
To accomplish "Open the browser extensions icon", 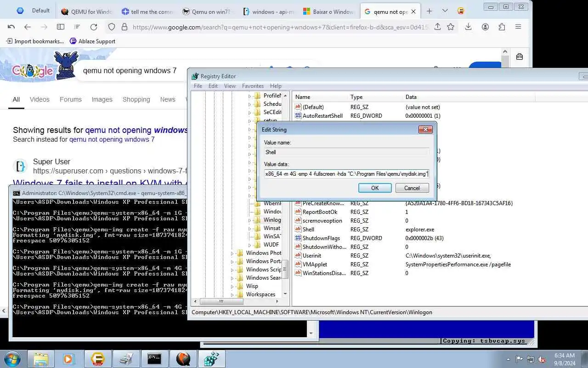I will (x=502, y=27).
